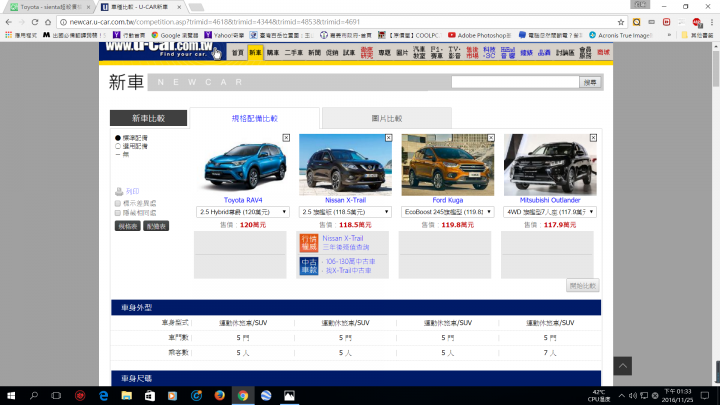Open Task View on taskbar
This screenshot has height=405, width=720.
pos(56,395)
